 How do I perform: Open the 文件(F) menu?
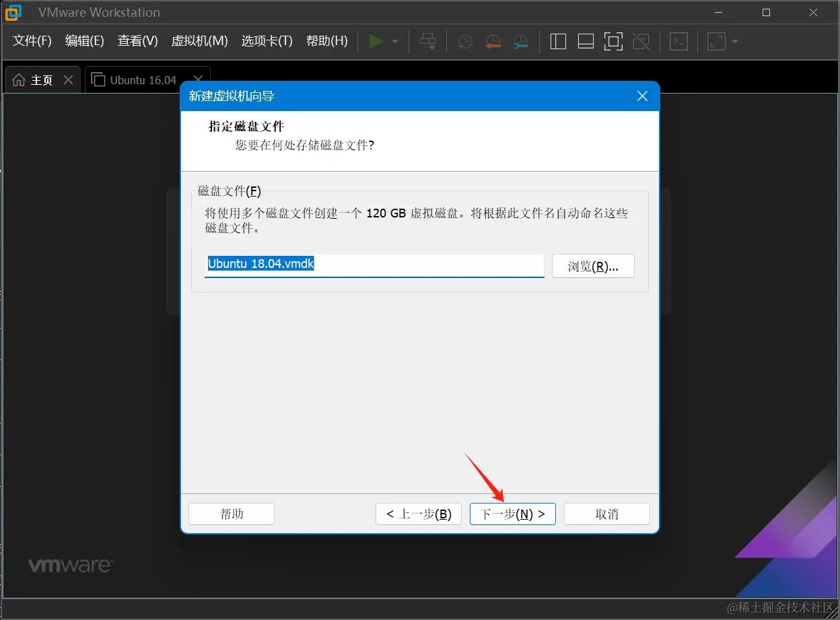[x=32, y=41]
